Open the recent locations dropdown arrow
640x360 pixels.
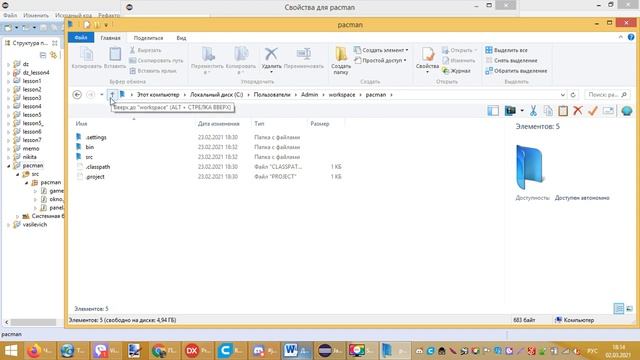point(102,95)
